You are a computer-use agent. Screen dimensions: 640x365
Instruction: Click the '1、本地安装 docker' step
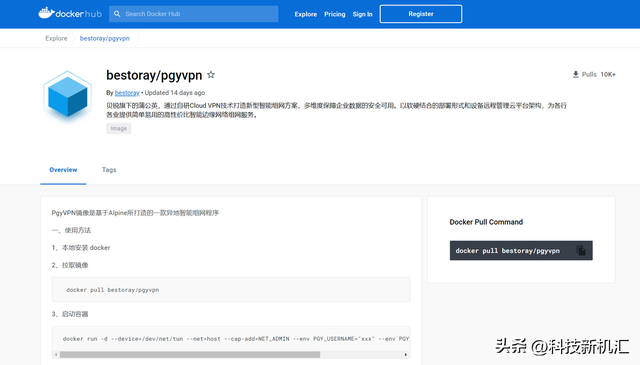[81, 247]
